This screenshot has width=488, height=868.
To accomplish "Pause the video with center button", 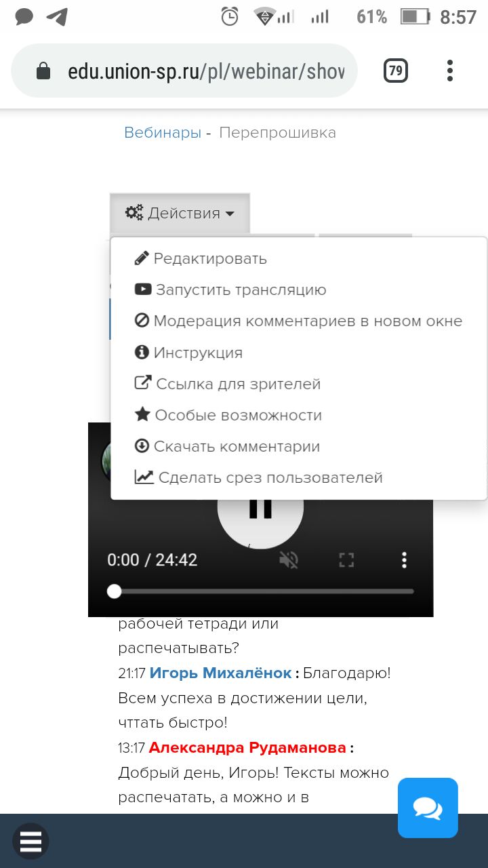I will click(x=260, y=507).
